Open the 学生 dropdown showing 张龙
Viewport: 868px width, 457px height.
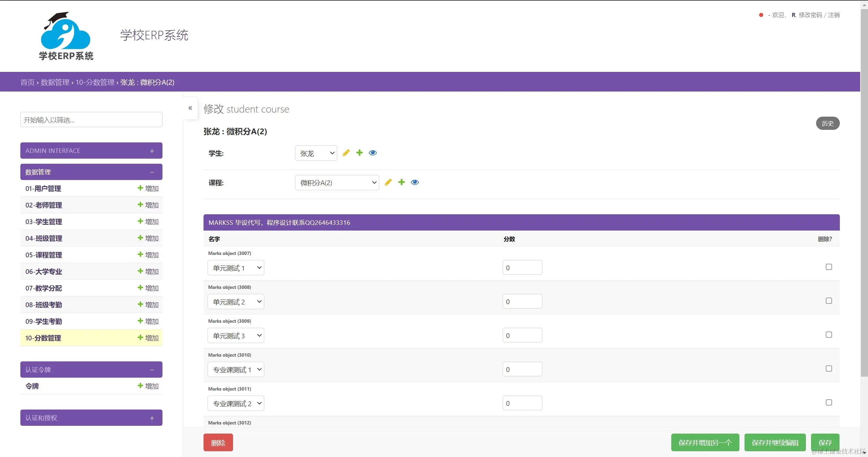coord(316,153)
